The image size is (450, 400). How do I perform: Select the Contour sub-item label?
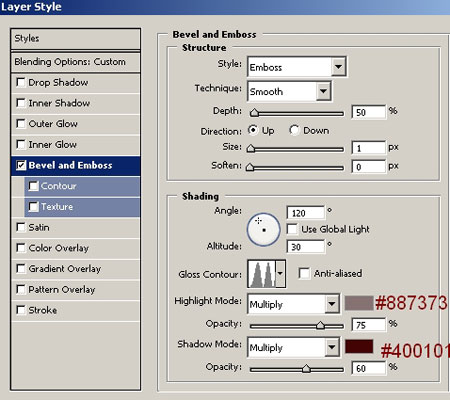[x=59, y=186]
